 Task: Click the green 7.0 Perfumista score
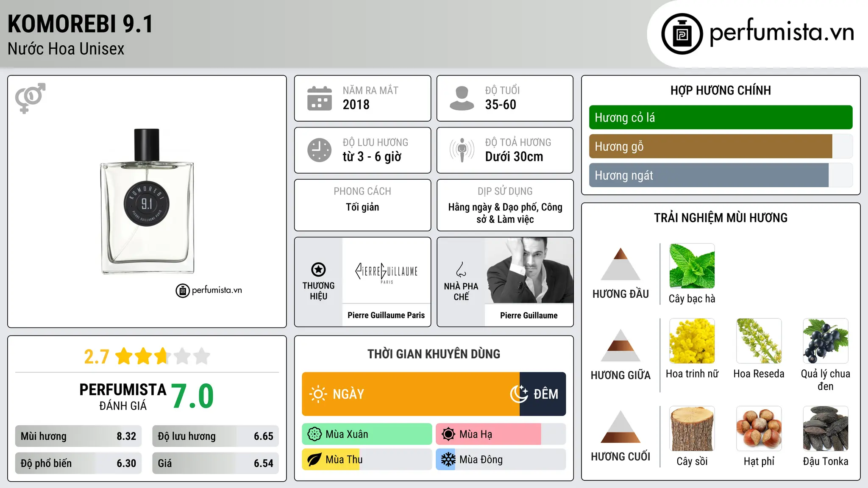click(x=192, y=396)
